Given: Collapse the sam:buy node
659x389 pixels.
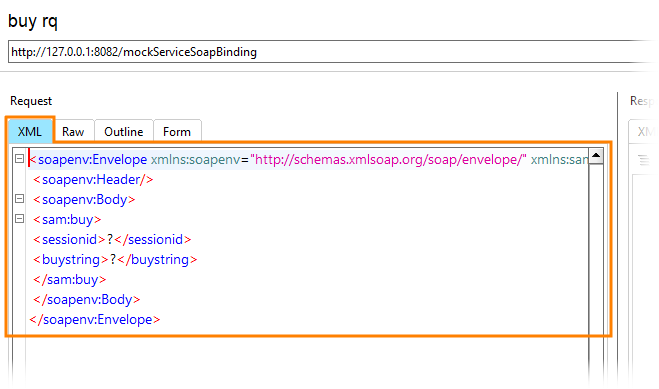Looking at the screenshot, I should 19,219.
